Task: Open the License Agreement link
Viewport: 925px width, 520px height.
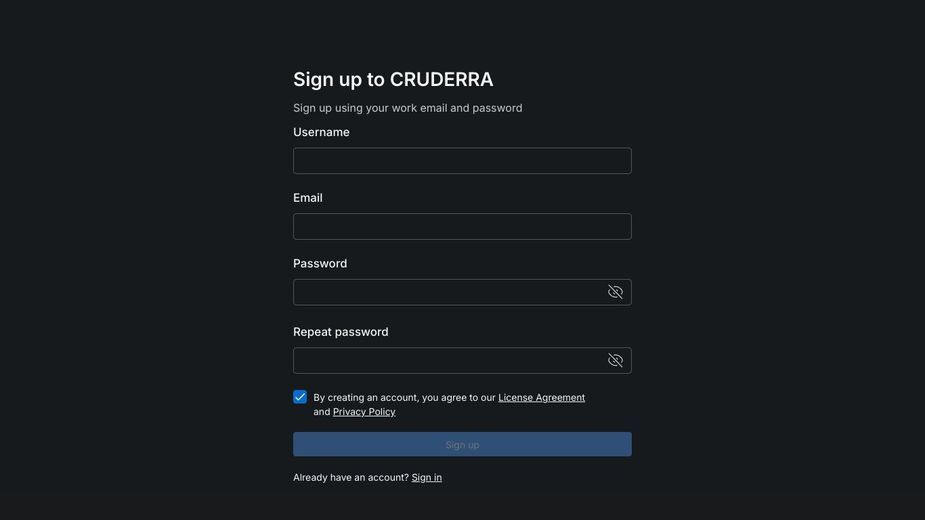Action: pos(542,398)
